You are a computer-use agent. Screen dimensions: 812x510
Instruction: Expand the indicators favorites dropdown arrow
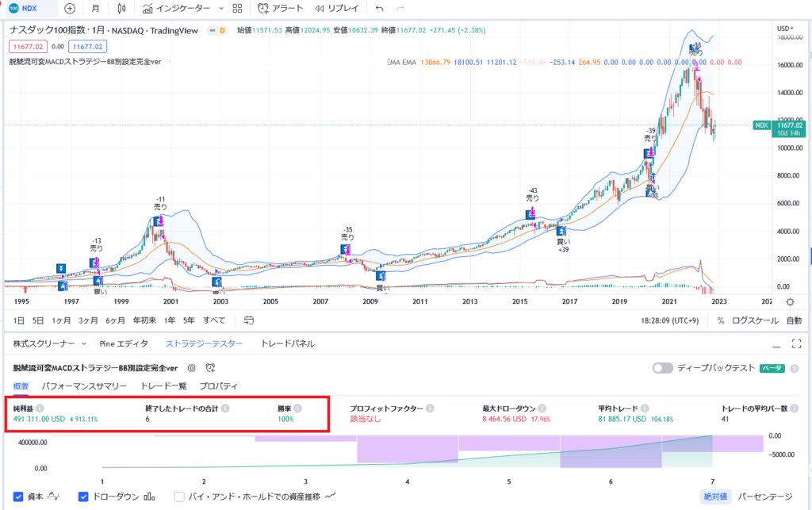point(221,8)
